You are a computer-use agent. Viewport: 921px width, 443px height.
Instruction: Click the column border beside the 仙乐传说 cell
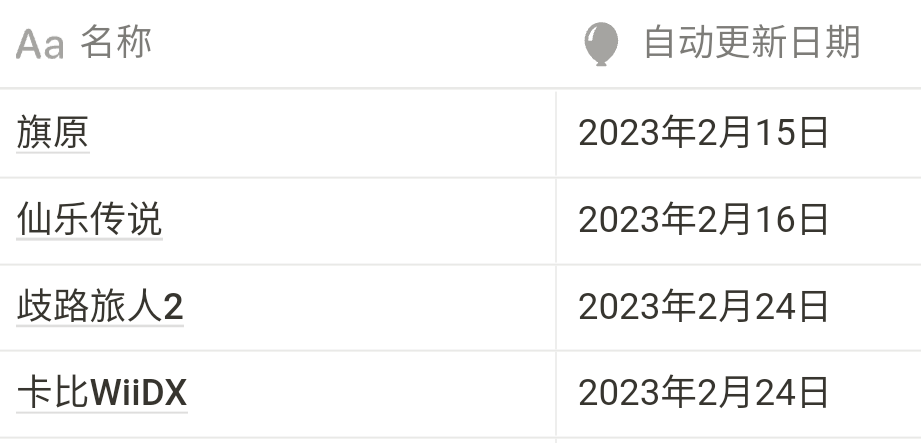point(556,220)
